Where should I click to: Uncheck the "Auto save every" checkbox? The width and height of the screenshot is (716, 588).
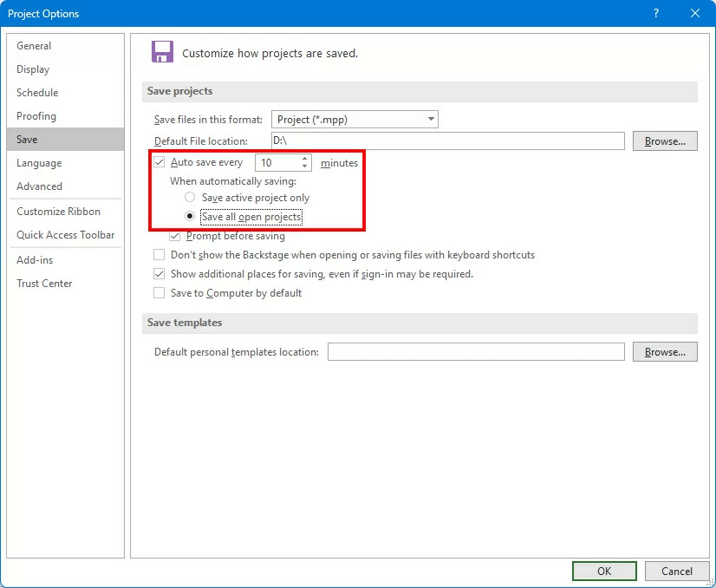tap(159, 161)
